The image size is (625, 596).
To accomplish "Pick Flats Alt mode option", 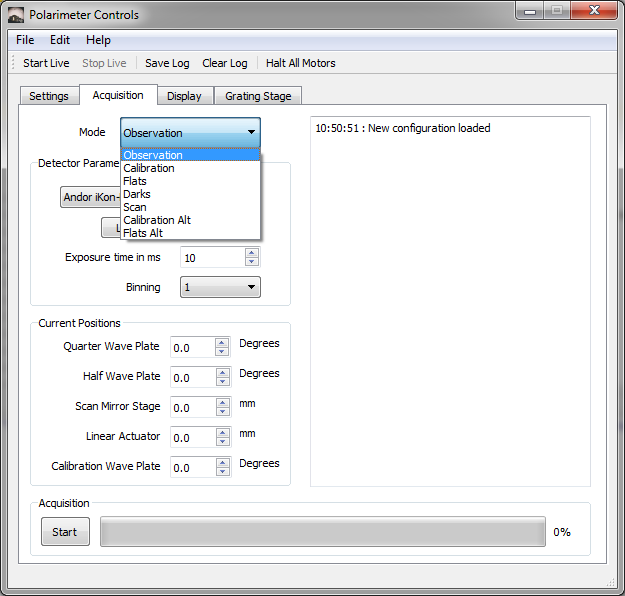I will click(143, 233).
